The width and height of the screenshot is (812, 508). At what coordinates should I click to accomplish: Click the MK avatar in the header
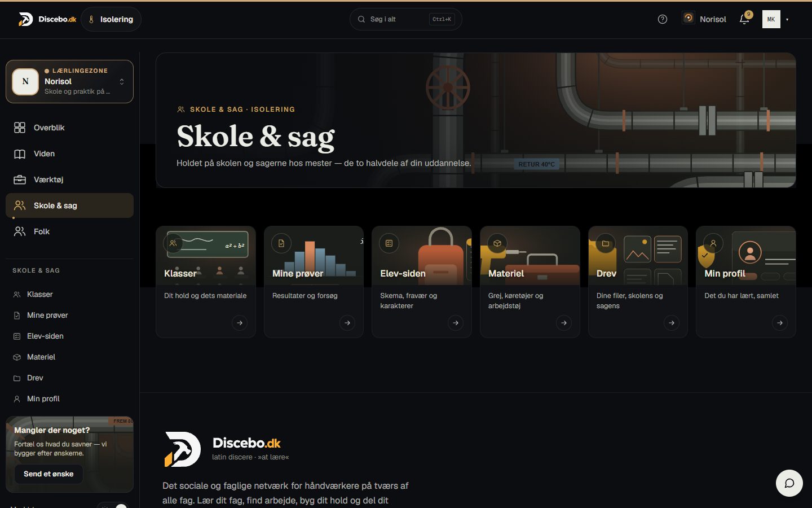pos(771,19)
